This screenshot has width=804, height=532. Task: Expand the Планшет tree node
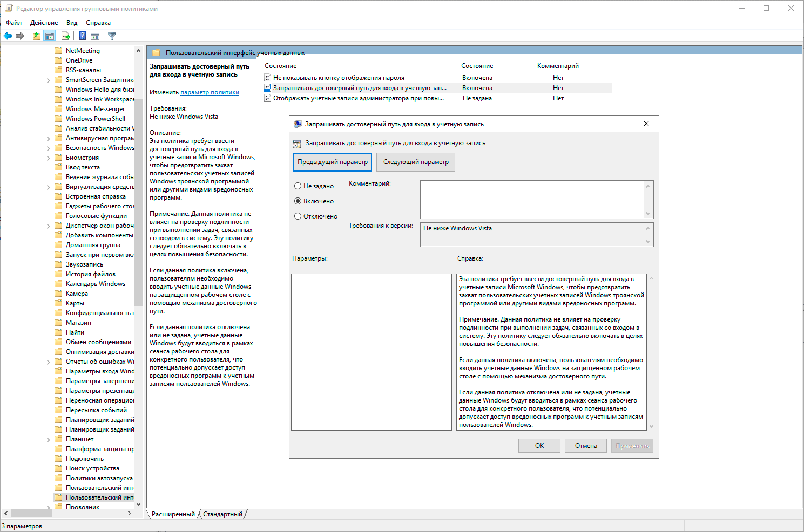point(48,440)
